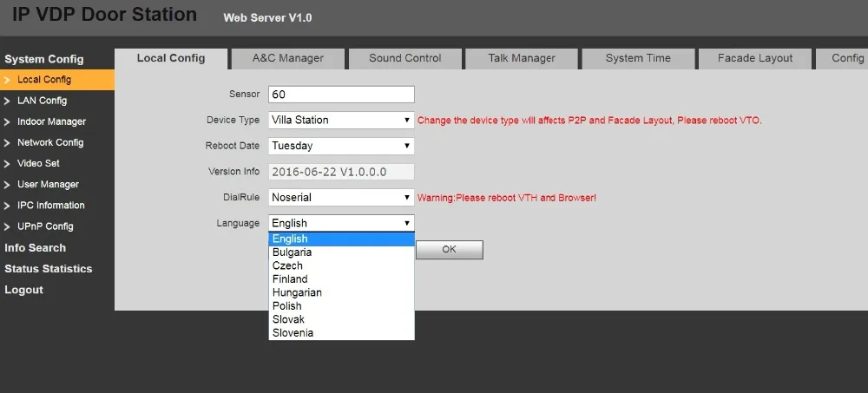Image resolution: width=868 pixels, height=393 pixels.
Task: Click the arrow icon beside Video Set
Action: pyautogui.click(x=7, y=164)
